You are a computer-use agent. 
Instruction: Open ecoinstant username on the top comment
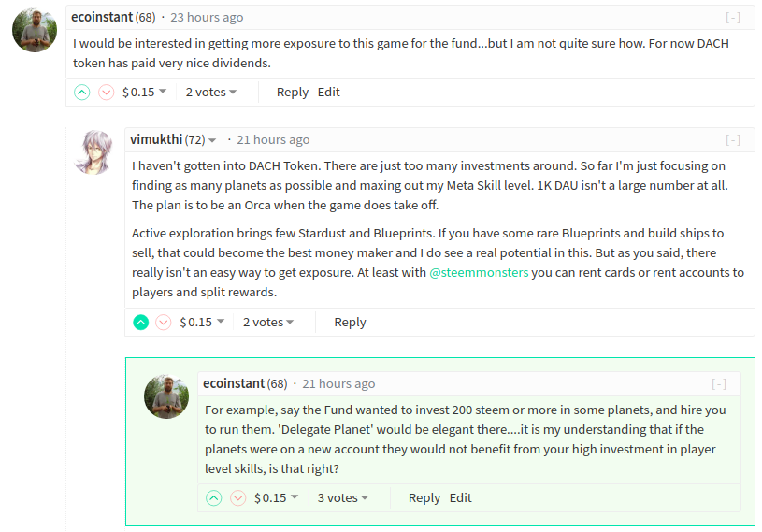point(102,17)
